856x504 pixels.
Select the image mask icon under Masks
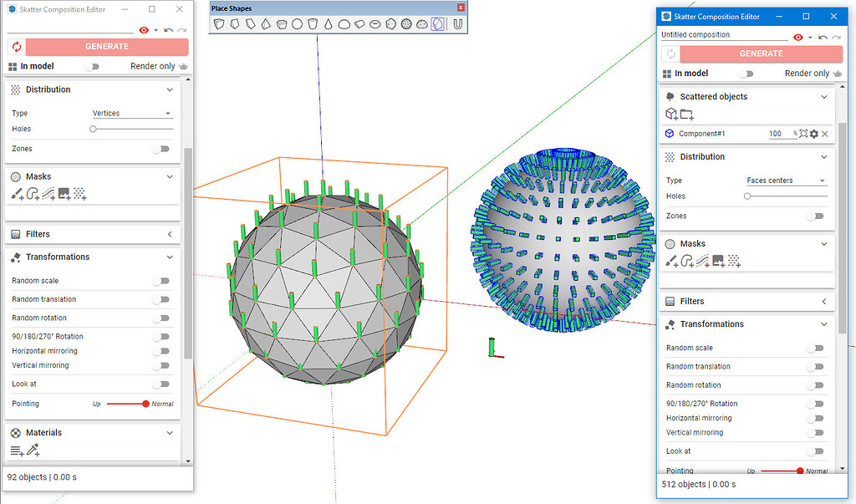pyautogui.click(x=64, y=193)
